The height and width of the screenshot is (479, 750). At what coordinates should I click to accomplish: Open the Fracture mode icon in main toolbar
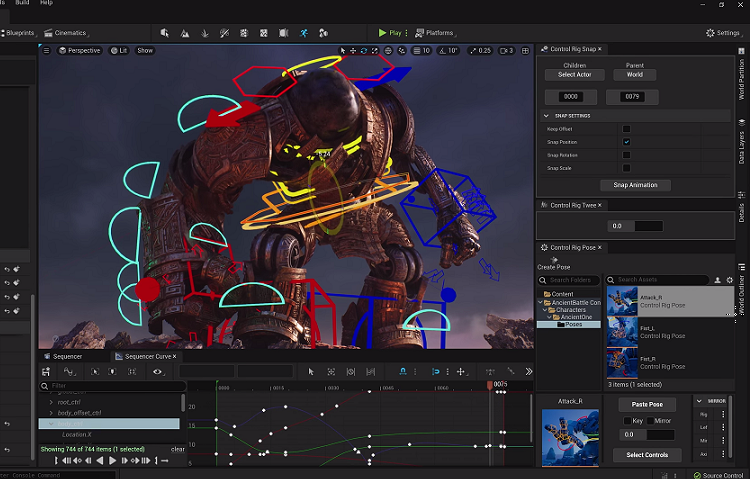(264, 33)
